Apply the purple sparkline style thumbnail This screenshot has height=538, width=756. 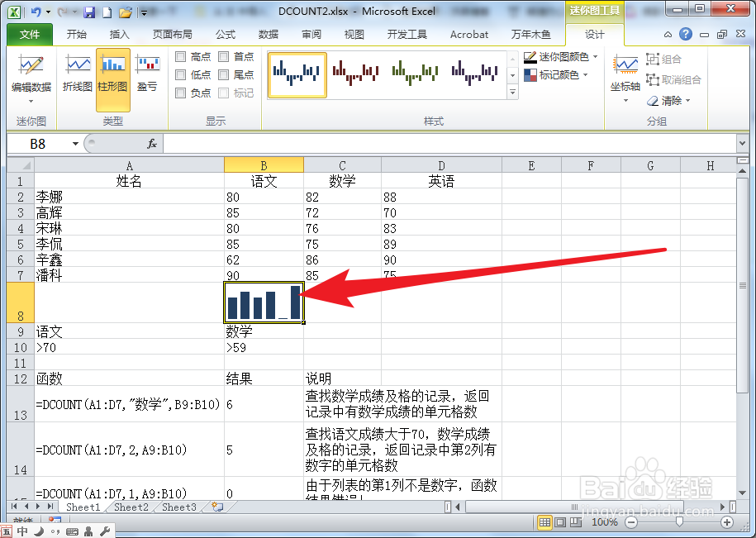(x=474, y=74)
